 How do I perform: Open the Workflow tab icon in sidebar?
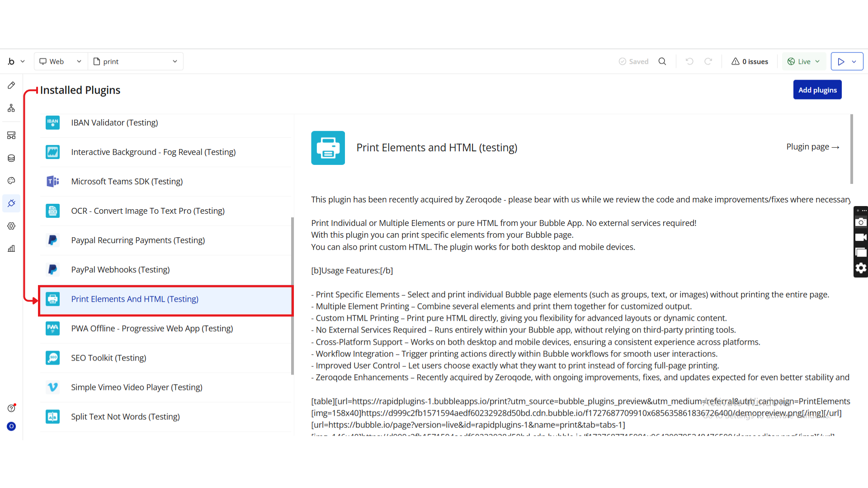[x=11, y=108]
